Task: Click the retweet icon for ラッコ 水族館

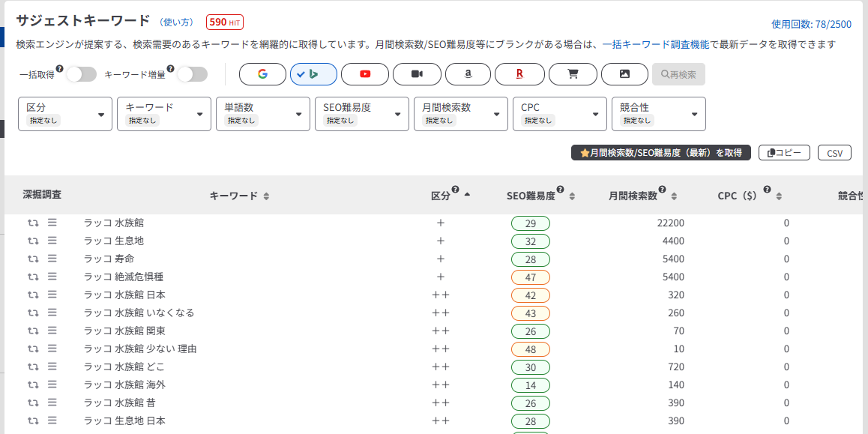Action: [33, 223]
